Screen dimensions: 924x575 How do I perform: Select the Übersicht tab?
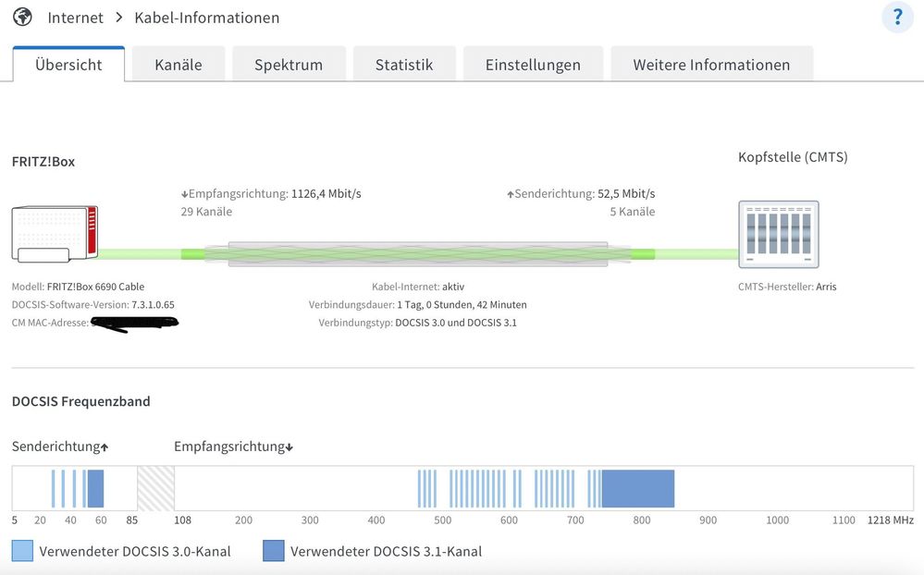pos(68,65)
